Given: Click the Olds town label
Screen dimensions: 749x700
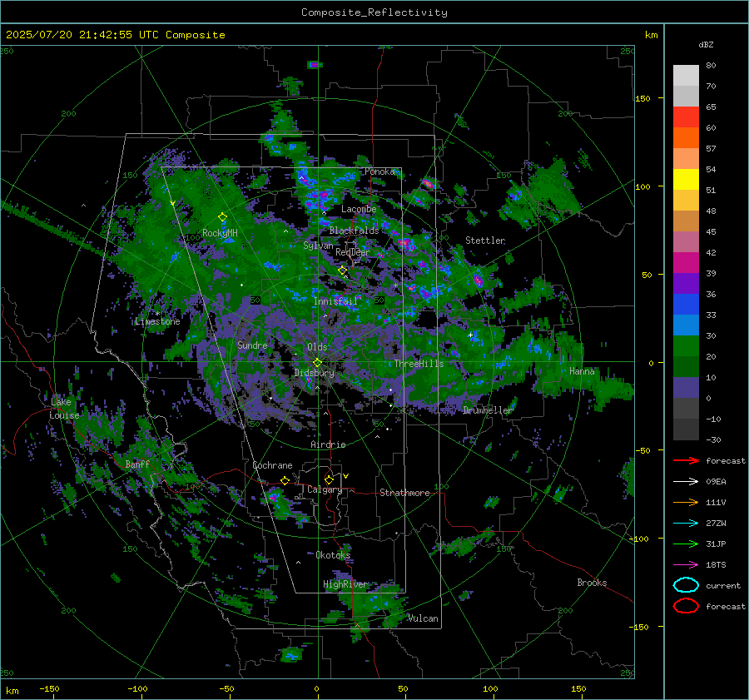Looking at the screenshot, I should (317, 347).
